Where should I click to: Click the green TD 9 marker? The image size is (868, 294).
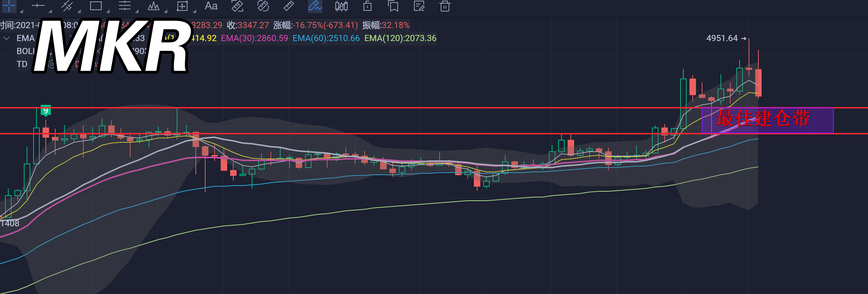coord(46,111)
